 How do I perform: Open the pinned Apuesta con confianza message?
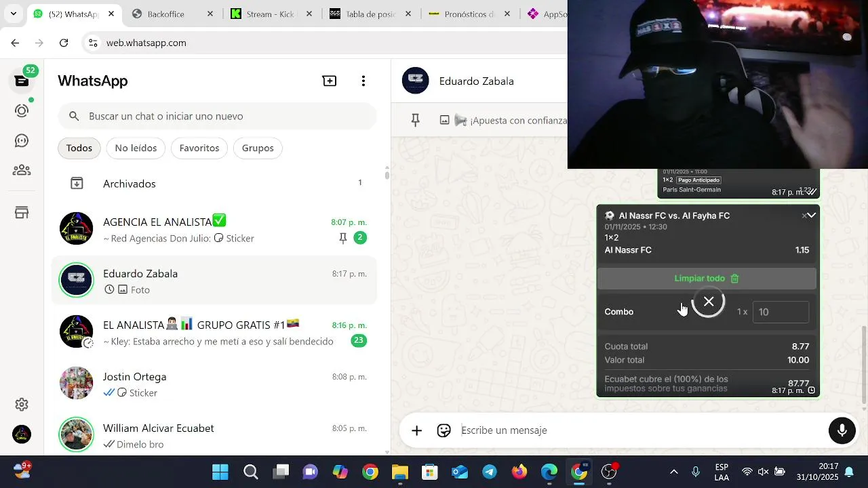[x=503, y=121]
